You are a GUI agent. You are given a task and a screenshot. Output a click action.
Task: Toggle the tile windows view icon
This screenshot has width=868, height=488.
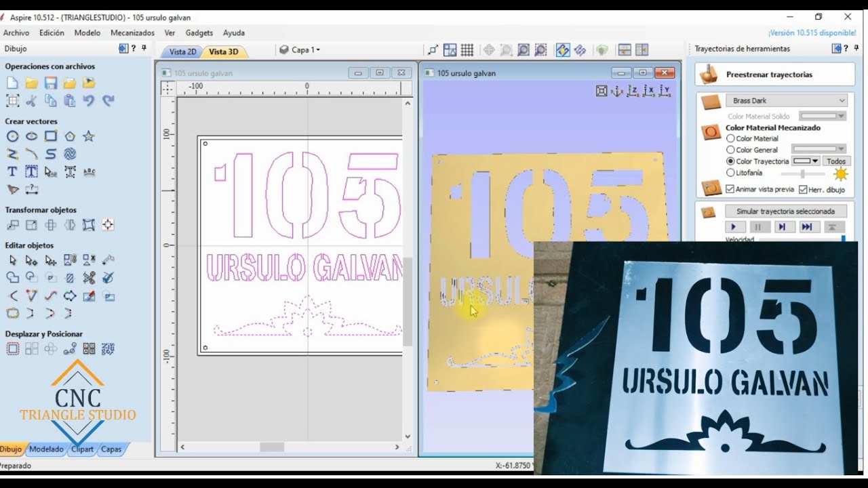pyautogui.click(x=625, y=49)
